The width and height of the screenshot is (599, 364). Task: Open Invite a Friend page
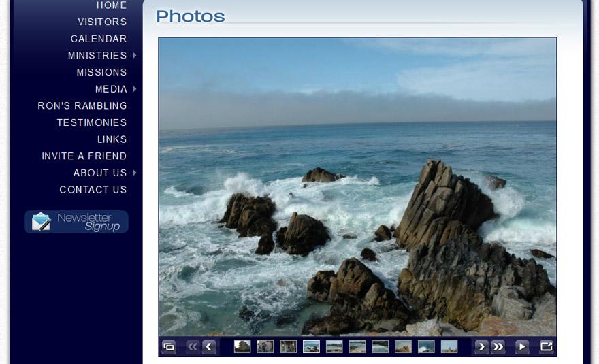84,156
